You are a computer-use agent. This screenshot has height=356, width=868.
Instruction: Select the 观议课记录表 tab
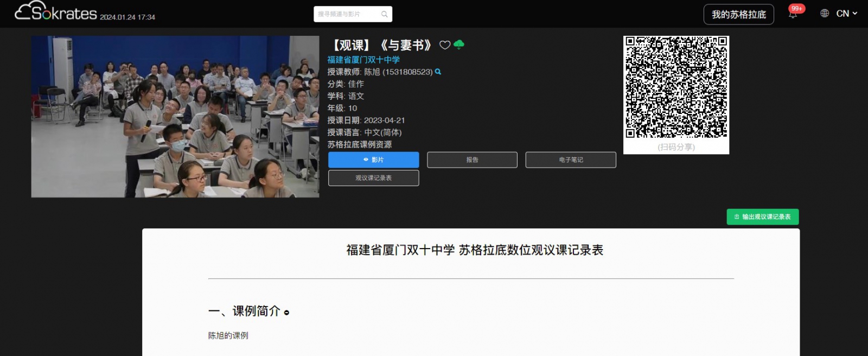[373, 178]
